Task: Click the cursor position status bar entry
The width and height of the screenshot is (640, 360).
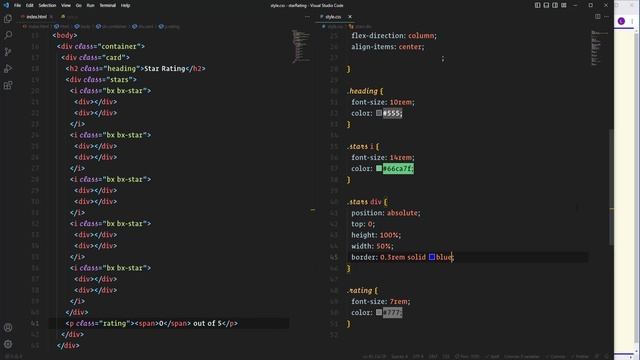Action: (374, 357)
